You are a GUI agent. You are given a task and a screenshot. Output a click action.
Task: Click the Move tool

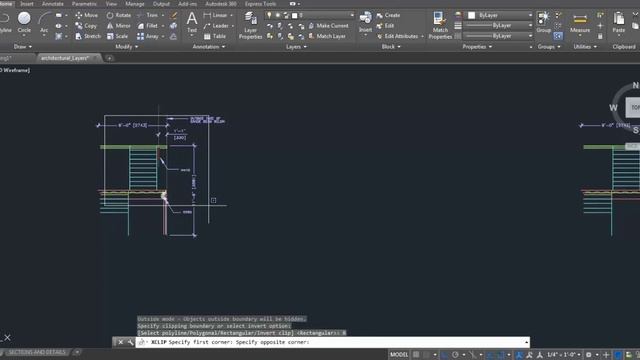click(x=87, y=15)
